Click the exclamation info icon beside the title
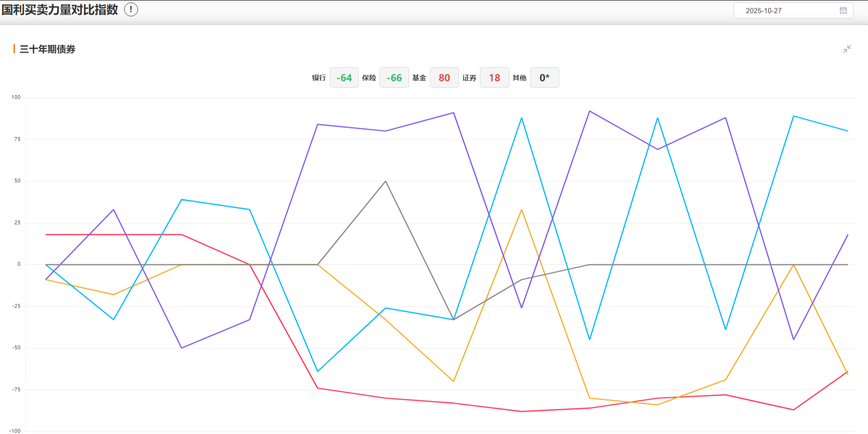Viewport: 868px width, 434px height. pyautogui.click(x=131, y=9)
